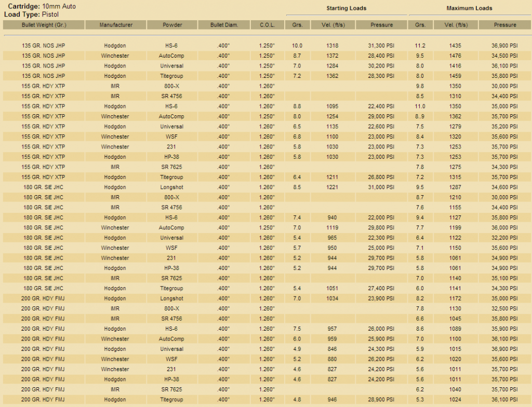The width and height of the screenshot is (532, 407).
Task: Click 1040 velocity in the 200 GR. SR 7625 row
Action: coord(455,389)
